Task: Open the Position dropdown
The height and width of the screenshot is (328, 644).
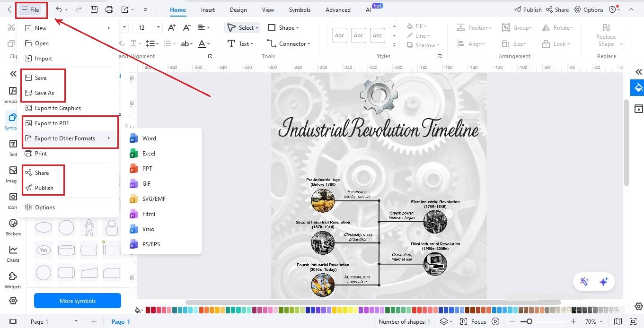Action: [x=474, y=28]
